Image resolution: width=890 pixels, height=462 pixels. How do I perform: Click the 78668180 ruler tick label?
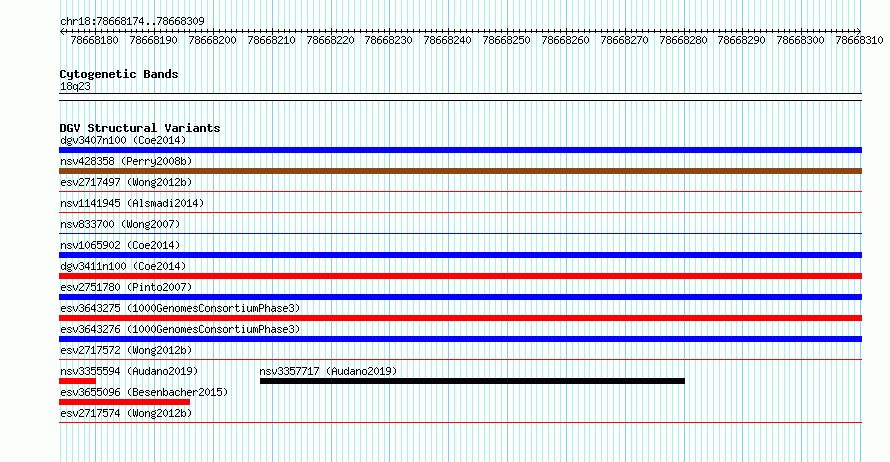[94, 40]
